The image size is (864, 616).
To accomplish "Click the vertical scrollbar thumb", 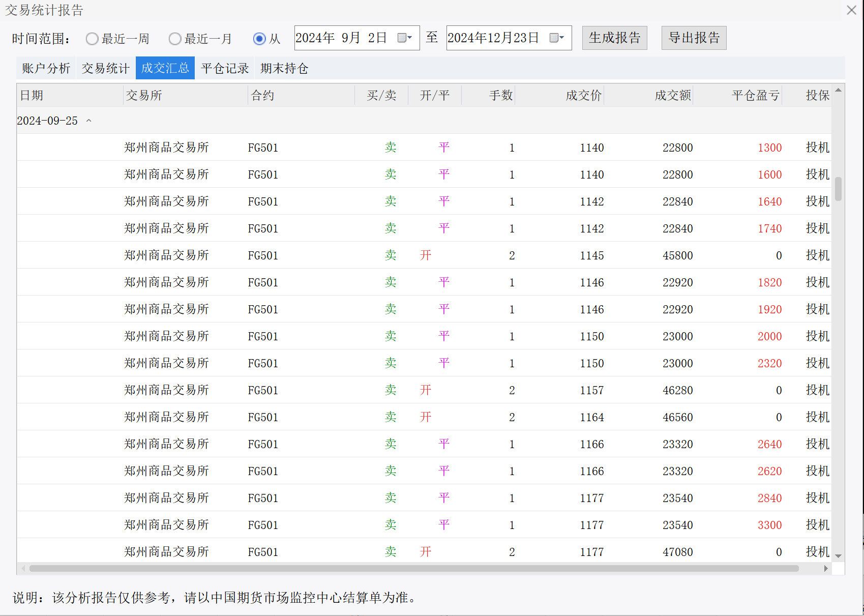I will pos(838,189).
